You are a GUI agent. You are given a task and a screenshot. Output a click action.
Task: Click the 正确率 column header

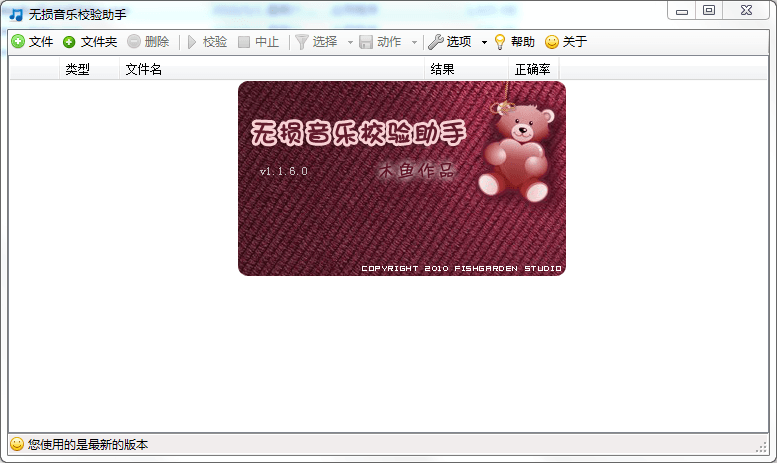point(534,69)
